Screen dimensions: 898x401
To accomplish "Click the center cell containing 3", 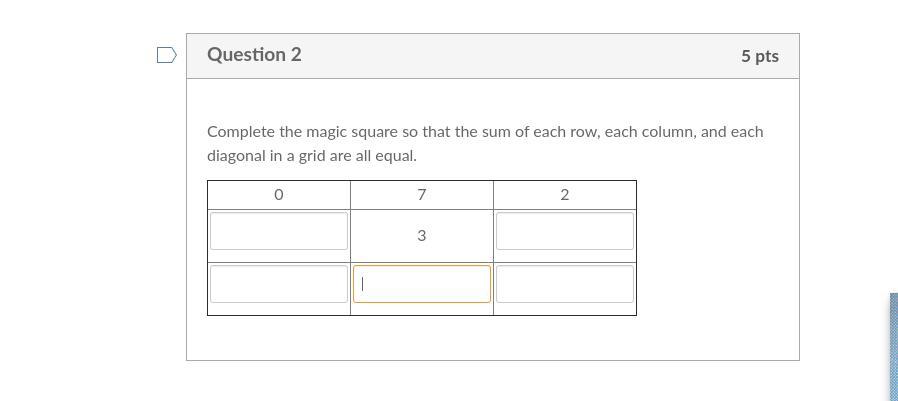I will (x=421, y=236).
